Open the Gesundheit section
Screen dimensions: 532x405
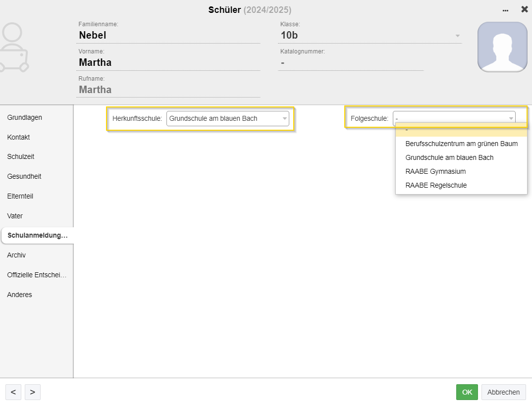(24, 176)
